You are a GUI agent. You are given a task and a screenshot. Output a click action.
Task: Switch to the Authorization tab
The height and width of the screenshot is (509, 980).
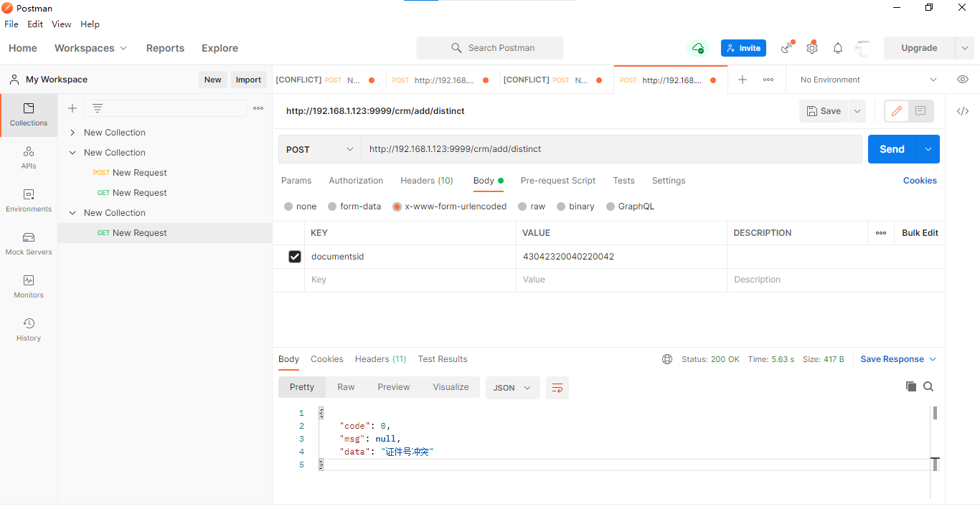tap(356, 181)
